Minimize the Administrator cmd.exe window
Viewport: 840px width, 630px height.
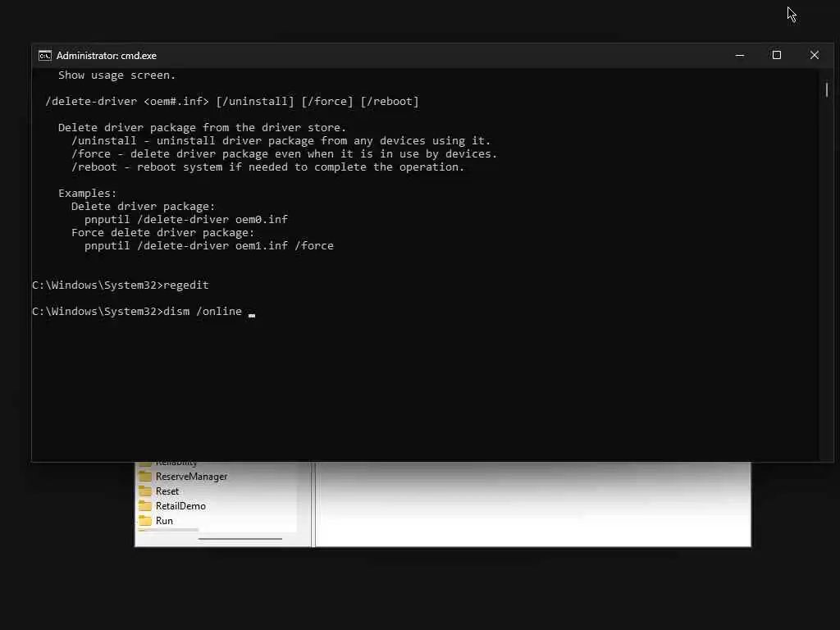740,55
